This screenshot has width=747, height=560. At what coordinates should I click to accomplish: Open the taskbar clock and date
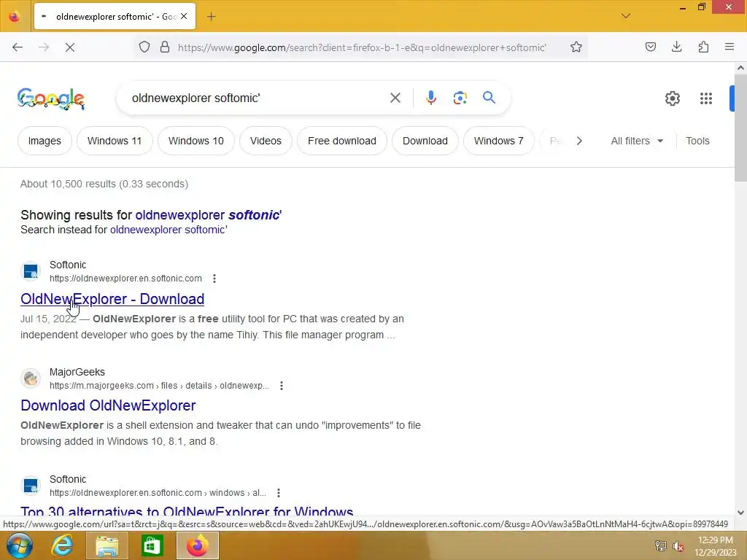(716, 546)
